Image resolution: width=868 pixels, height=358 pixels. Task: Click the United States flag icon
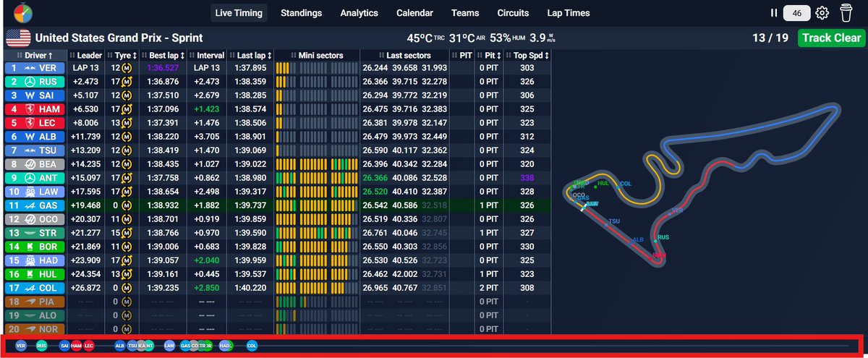(18, 38)
